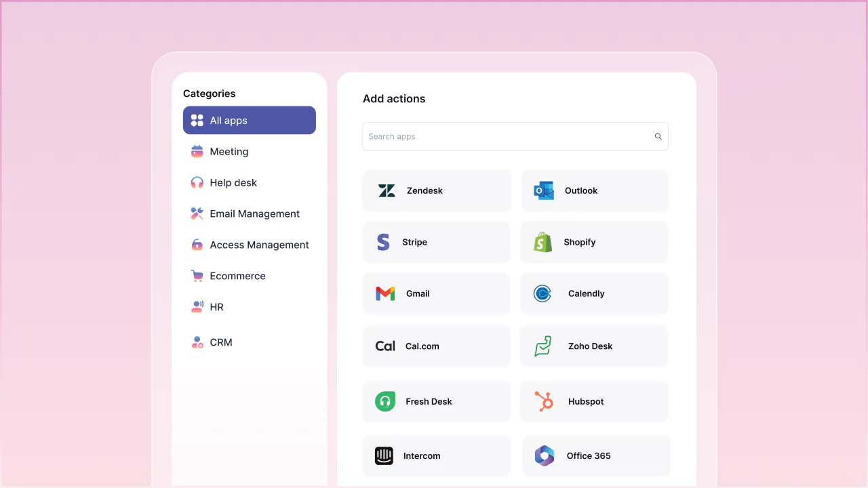Click the Zendesk logo icon
Screen dimensions: 868x488
tap(387, 190)
